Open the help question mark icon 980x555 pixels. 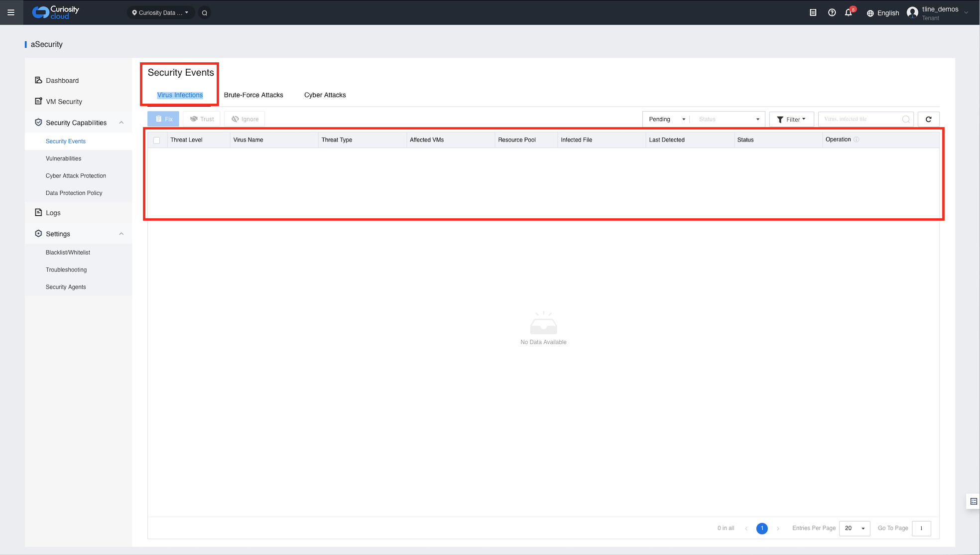coord(832,12)
